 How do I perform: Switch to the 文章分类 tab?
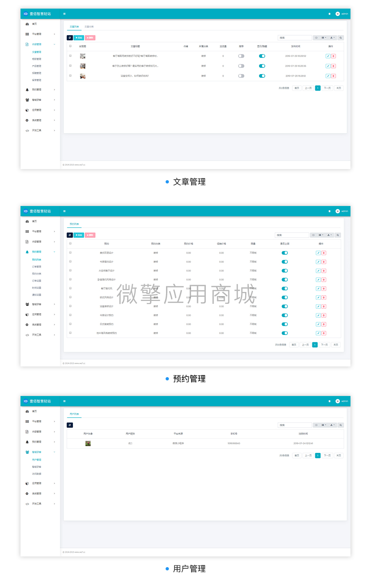tap(89, 27)
